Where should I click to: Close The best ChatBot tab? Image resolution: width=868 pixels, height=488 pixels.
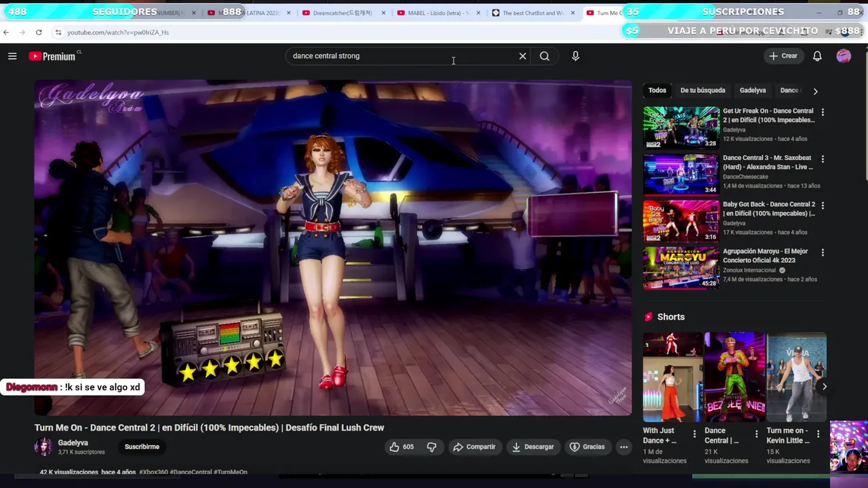point(574,13)
